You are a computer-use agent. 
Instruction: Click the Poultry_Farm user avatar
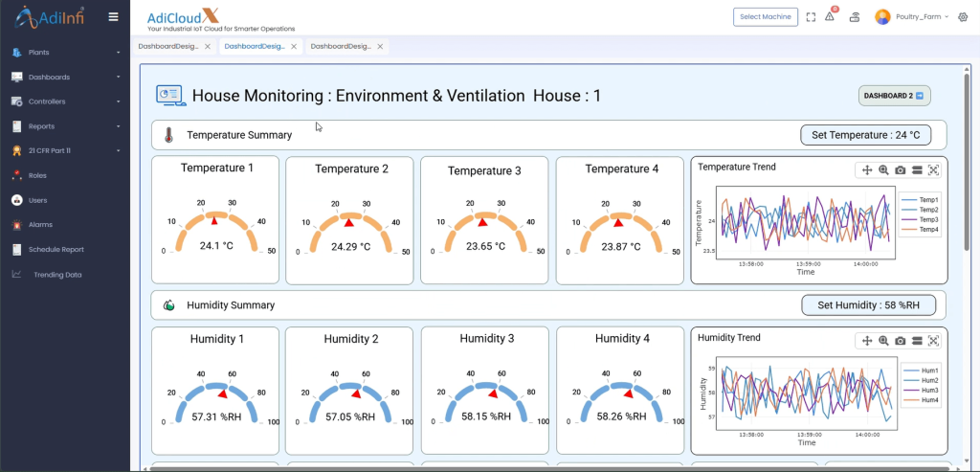click(882, 17)
